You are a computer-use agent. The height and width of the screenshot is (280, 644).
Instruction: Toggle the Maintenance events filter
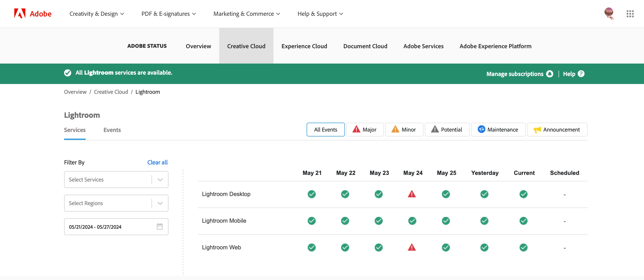pos(498,130)
